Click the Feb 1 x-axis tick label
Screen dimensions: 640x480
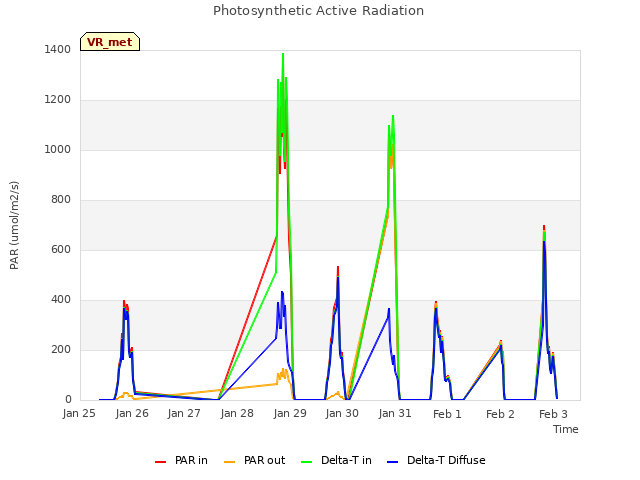click(x=447, y=414)
